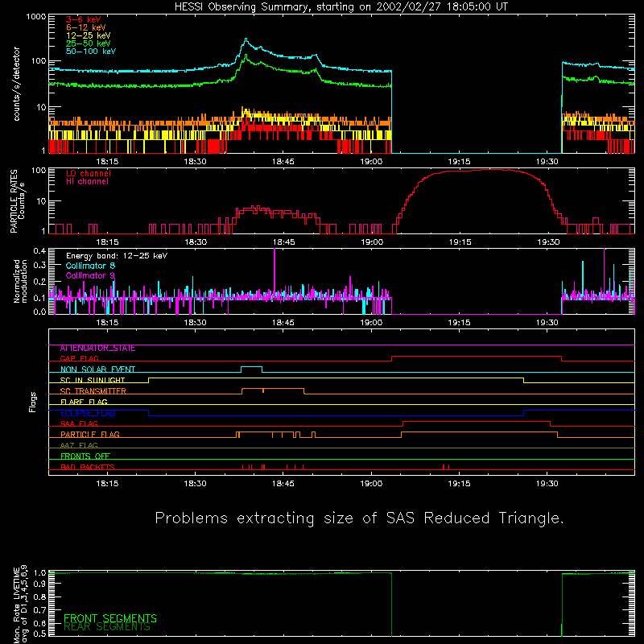
Task: Click the 0.4 label on the modulation axis
Action: (39, 251)
